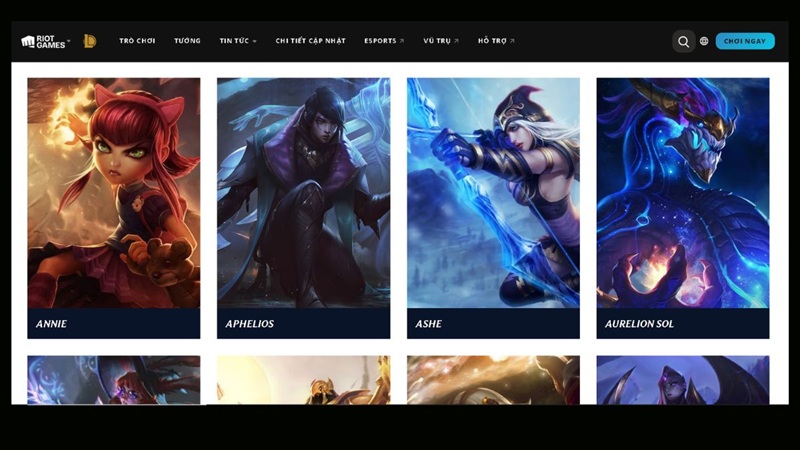Open the TRÒ CHƠI menu item
This screenshot has height=450, width=800.
(x=137, y=41)
